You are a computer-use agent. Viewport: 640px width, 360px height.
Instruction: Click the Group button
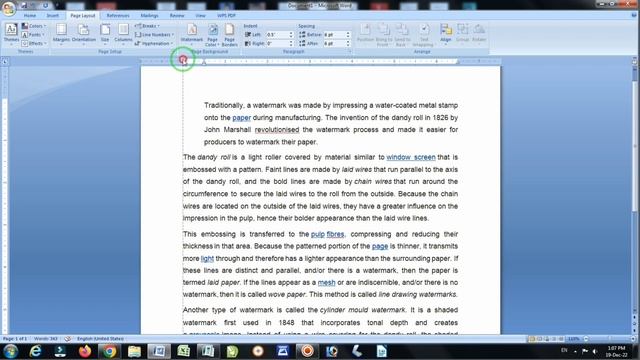[462, 33]
